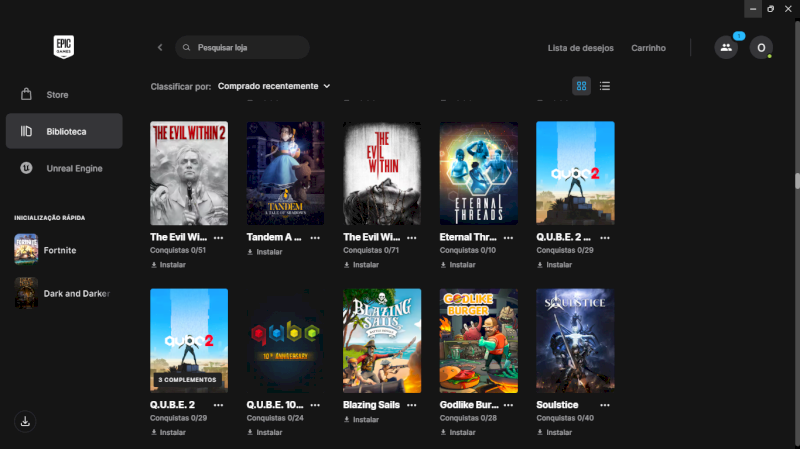
Task: Open the Carrinho link
Action: click(648, 48)
